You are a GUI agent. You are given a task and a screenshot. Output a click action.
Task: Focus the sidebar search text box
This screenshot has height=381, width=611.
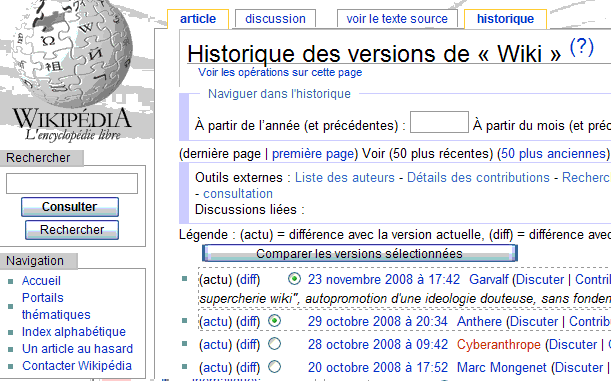point(72,183)
